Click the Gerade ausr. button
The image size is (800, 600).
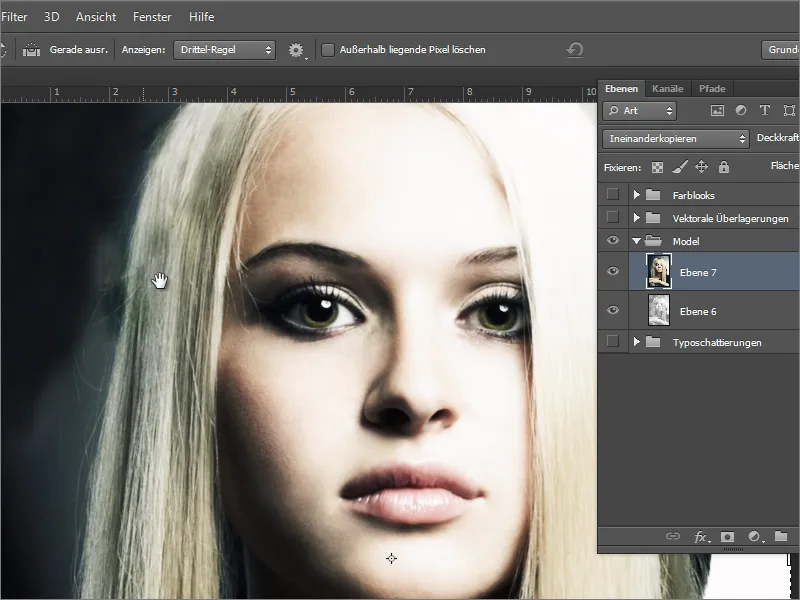pyautogui.click(x=79, y=50)
